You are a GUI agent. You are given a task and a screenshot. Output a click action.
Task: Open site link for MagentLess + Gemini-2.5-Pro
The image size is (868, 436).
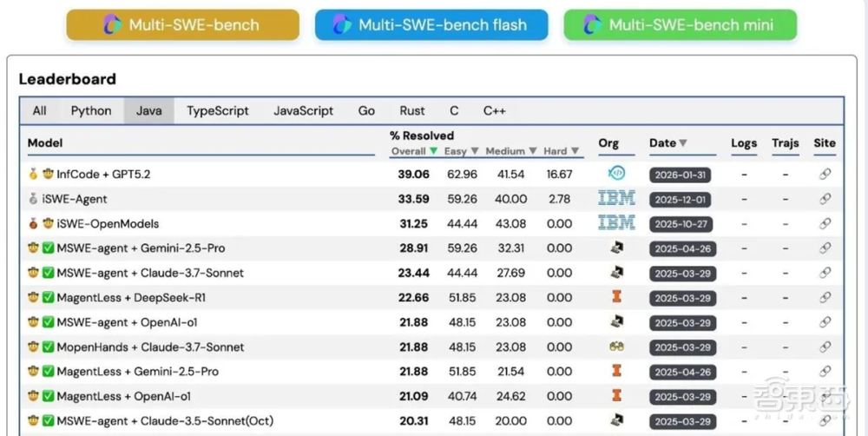pos(825,371)
